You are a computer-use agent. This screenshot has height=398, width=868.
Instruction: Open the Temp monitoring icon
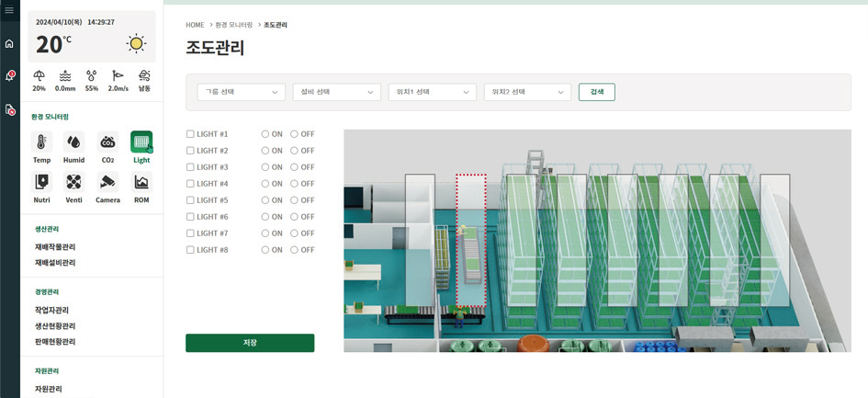pos(41,142)
